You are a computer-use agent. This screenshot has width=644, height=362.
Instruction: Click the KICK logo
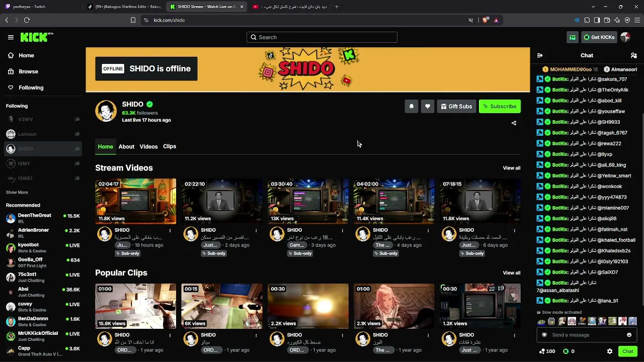(x=37, y=37)
